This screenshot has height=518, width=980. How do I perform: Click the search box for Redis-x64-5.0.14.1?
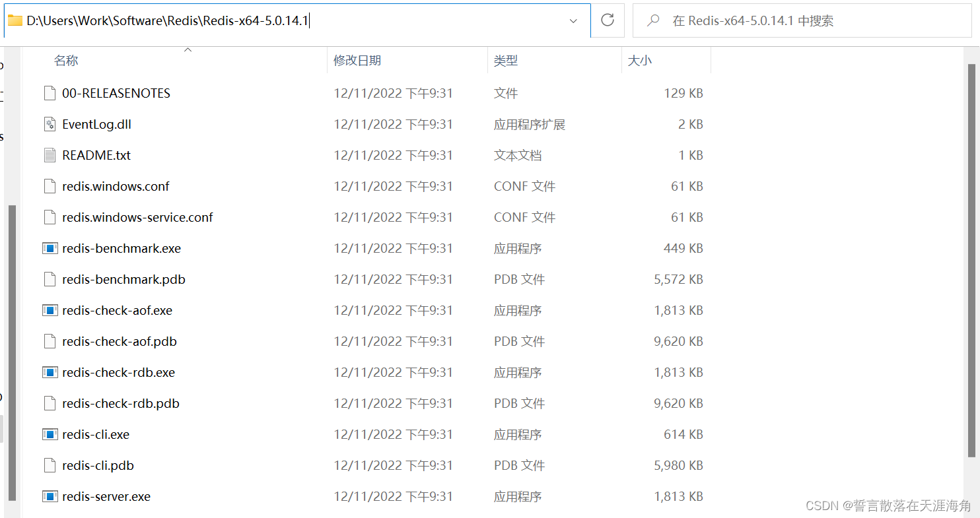click(x=802, y=20)
